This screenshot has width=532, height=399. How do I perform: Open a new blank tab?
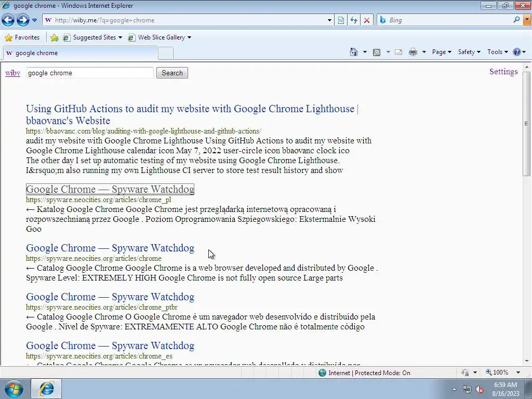coord(166,54)
